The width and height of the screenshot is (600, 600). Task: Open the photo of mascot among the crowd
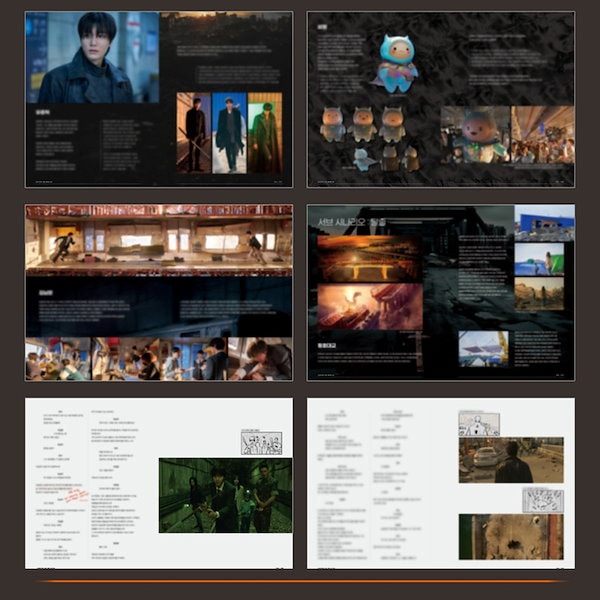(x=475, y=135)
